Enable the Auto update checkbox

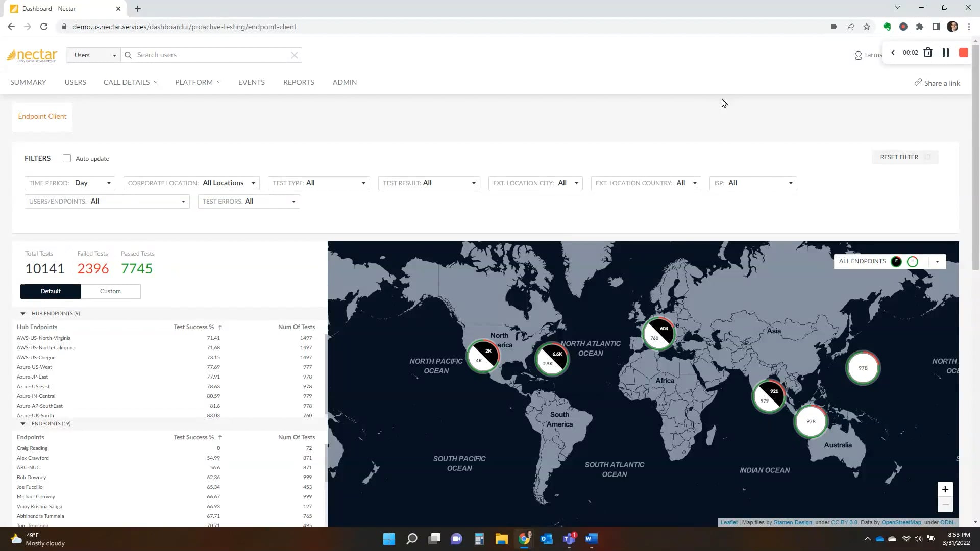point(67,158)
